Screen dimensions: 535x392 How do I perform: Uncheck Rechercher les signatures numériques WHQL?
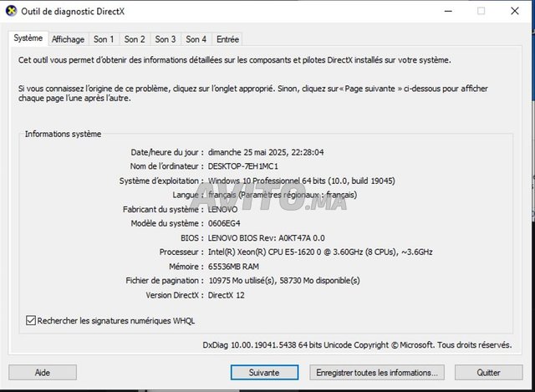[x=32, y=320]
